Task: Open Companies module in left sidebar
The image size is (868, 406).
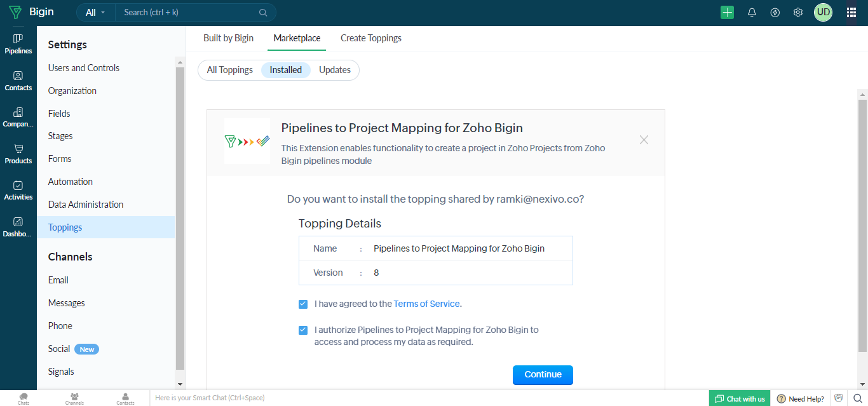Action: [18, 117]
